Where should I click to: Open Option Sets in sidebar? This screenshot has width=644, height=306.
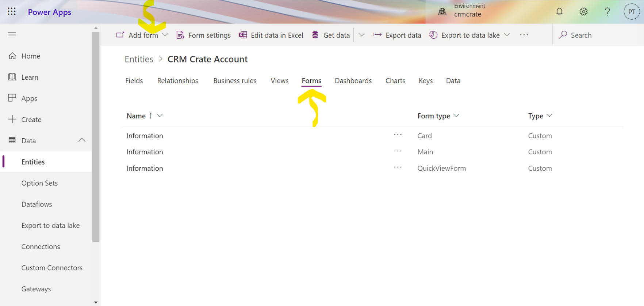46,183
